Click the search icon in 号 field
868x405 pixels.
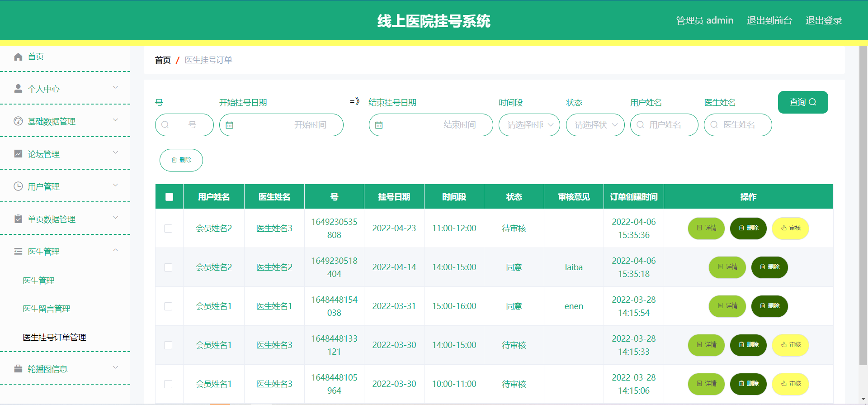click(x=165, y=125)
